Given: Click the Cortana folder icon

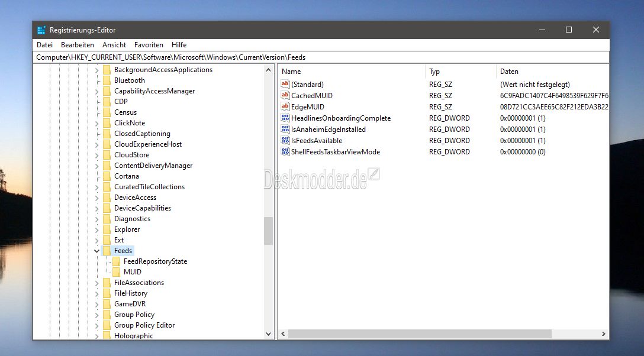Looking at the screenshot, I should click(x=107, y=176).
